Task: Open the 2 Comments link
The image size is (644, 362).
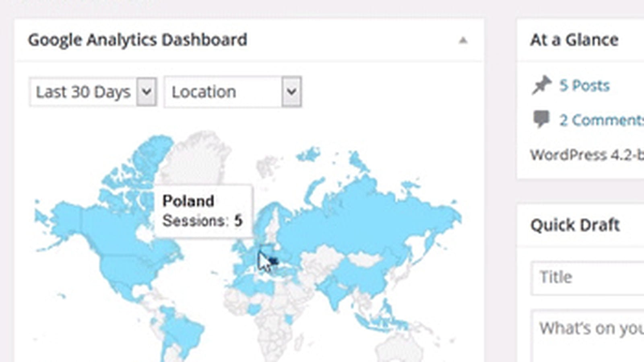Action: 601,120
